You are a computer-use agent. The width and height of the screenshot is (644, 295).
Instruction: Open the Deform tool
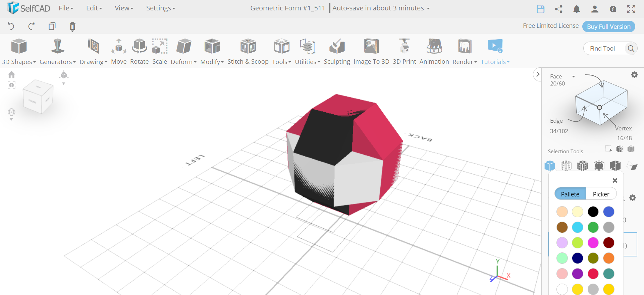[x=183, y=52]
